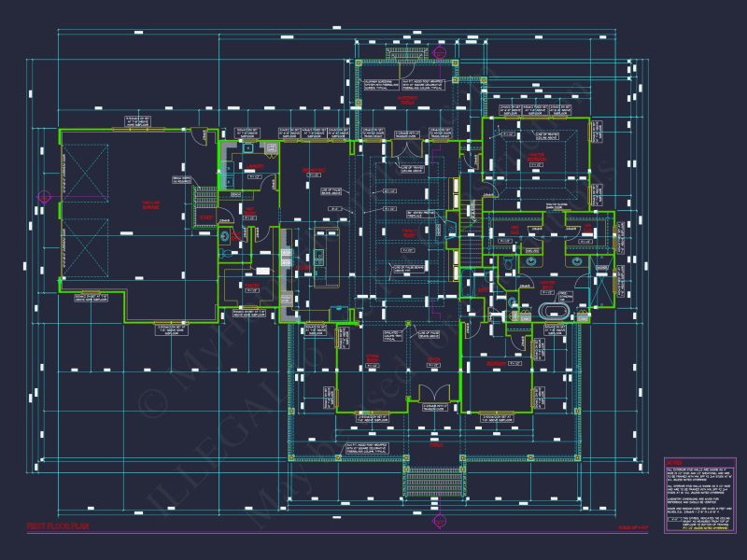Select the garage entry stairs
Image resolution: width=747 pixels, height=560 pixels.
pos(204,206)
